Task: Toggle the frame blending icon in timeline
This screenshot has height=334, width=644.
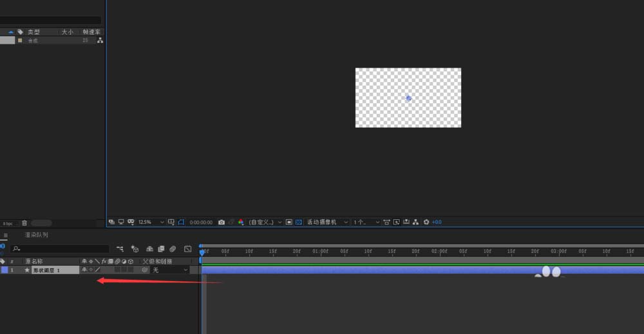Action: point(162,249)
